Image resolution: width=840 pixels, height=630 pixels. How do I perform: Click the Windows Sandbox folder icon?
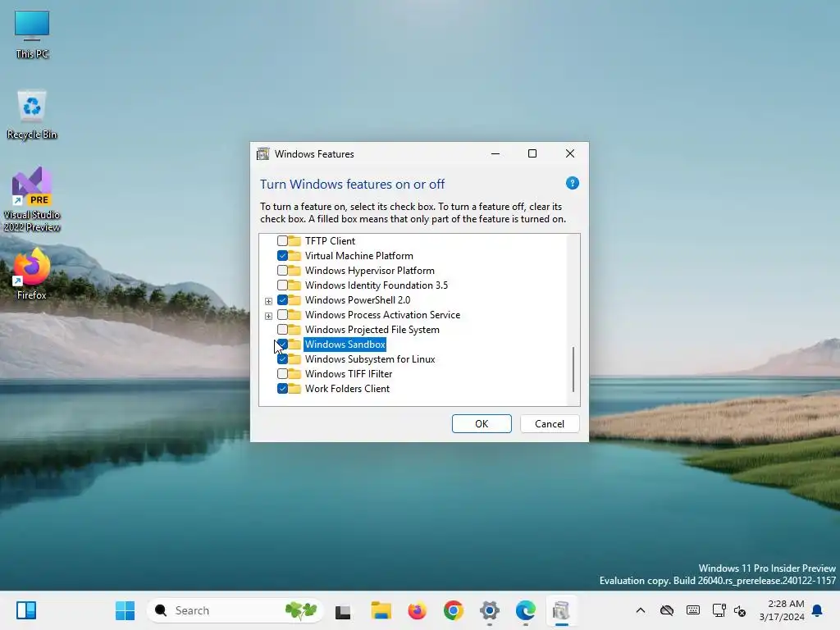point(294,345)
